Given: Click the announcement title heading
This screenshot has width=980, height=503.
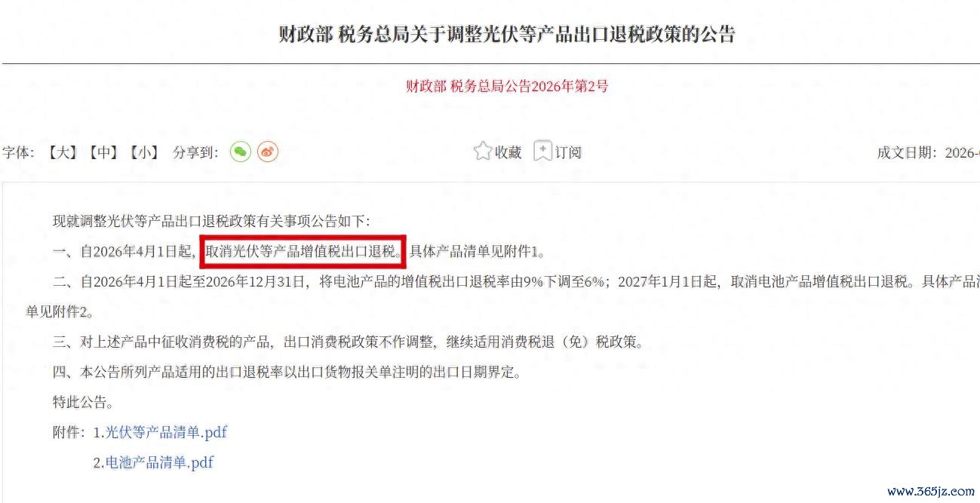Looking at the screenshot, I should point(507,35).
